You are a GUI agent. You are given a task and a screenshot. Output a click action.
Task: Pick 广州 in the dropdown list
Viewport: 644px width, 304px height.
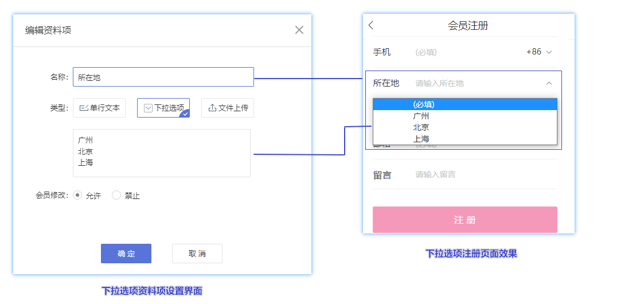[465, 116]
